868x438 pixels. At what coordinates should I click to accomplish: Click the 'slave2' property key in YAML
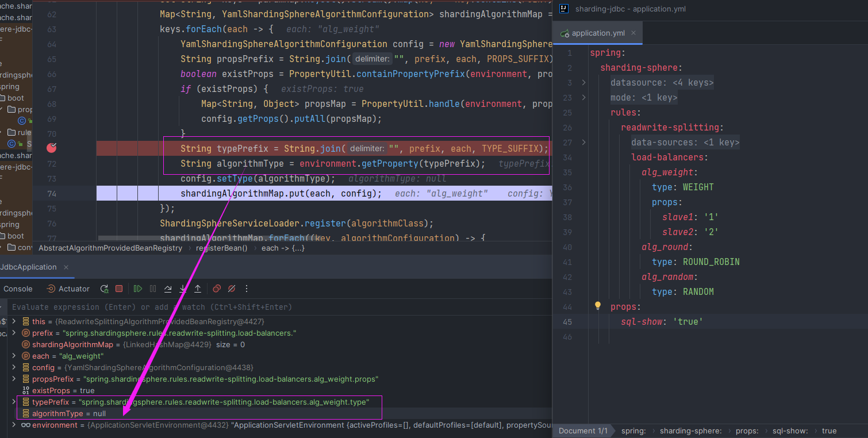pos(678,232)
